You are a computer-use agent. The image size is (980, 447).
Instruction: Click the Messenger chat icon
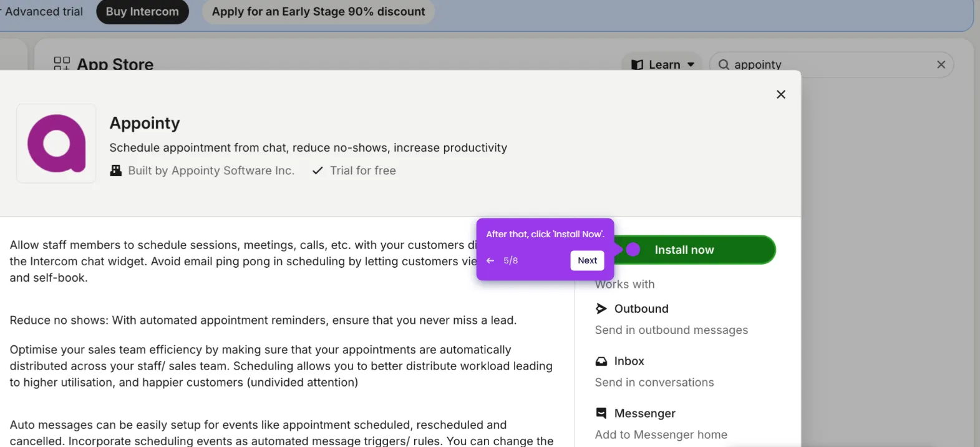pos(601,413)
